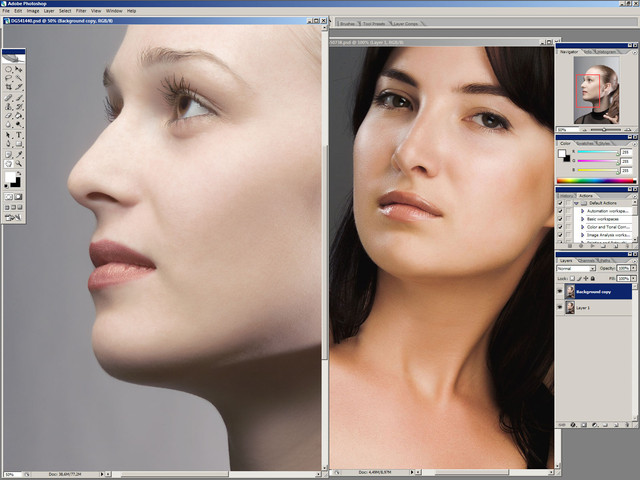Open Navigator panel options menu arrow
This screenshot has height=480, width=640.
tap(634, 52)
